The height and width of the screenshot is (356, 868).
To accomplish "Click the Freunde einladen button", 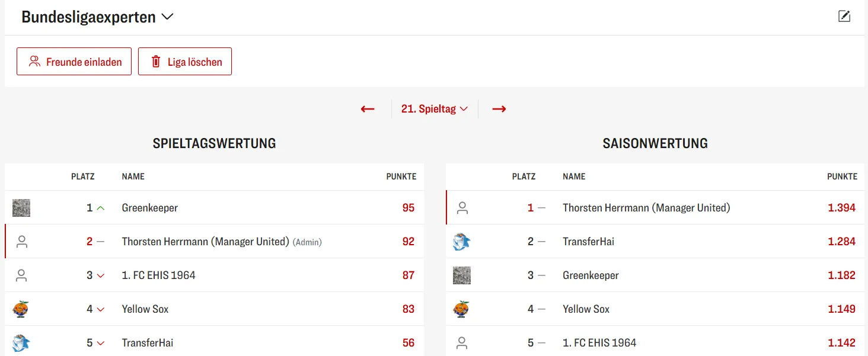I will [x=74, y=62].
